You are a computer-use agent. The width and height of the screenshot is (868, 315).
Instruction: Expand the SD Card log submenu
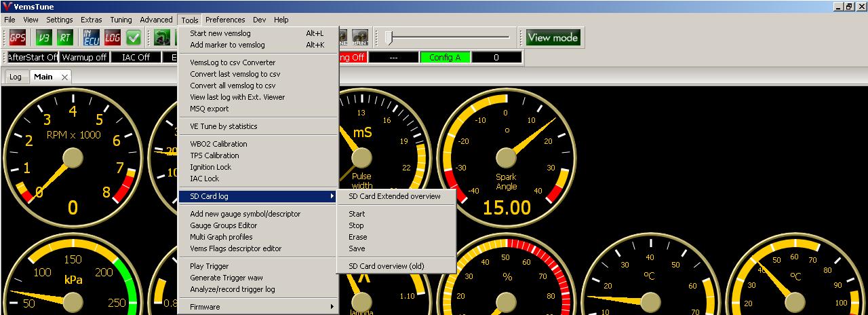[x=258, y=196]
